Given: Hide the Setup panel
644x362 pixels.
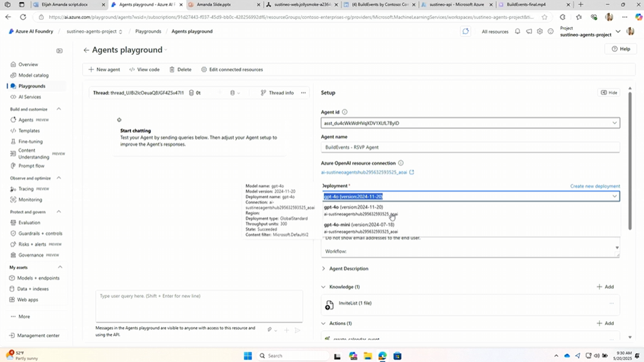Looking at the screenshot, I should click(x=609, y=93).
